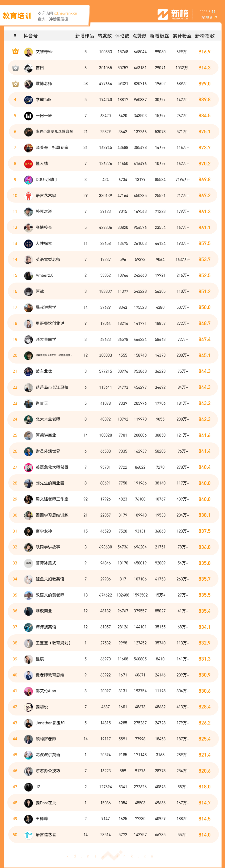Click the DOU+小助手 avatar icon
Screen dimensions: 225x868
(x=29, y=180)
